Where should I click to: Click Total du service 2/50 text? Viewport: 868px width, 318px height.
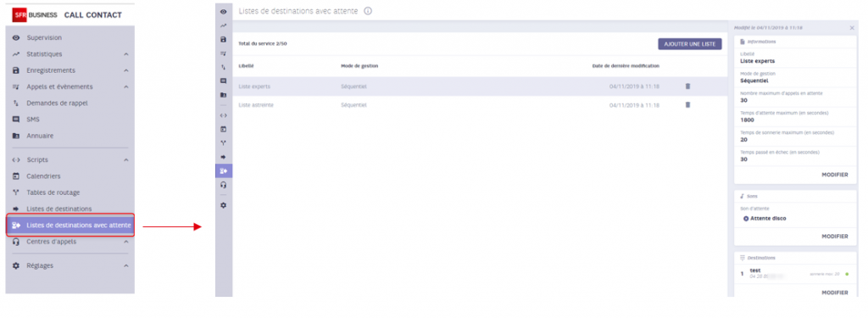tap(263, 43)
